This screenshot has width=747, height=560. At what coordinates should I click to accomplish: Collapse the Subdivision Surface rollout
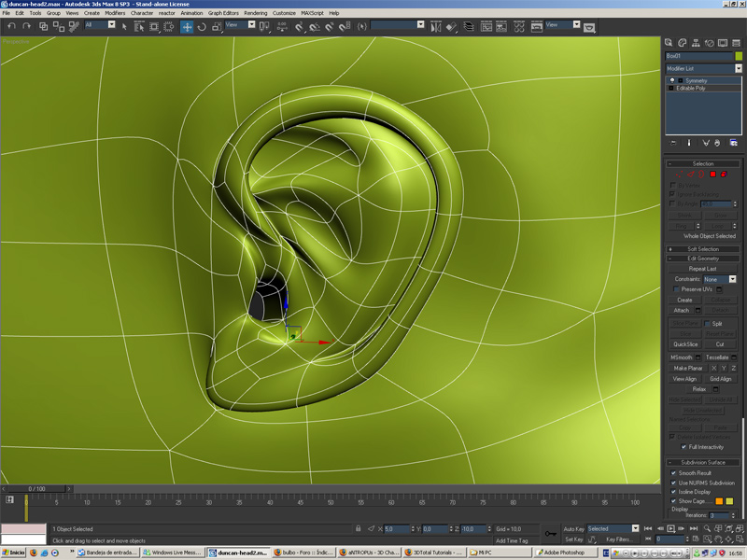coord(703,462)
